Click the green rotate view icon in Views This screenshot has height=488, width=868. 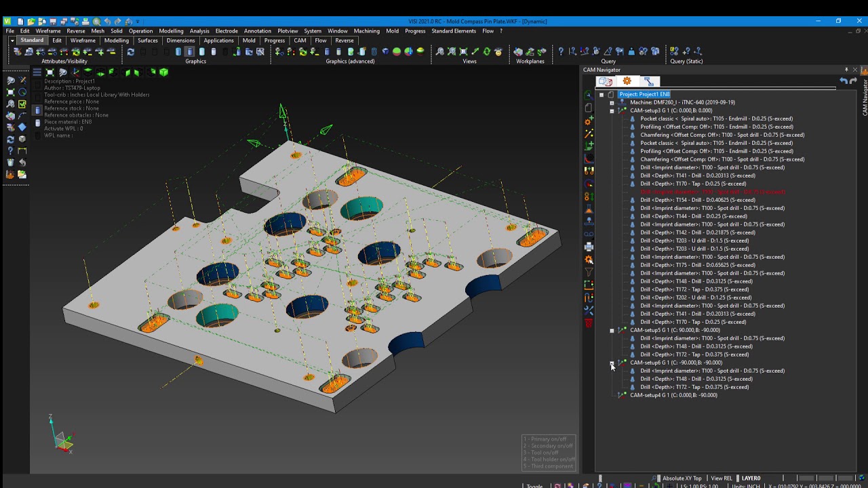coord(486,52)
